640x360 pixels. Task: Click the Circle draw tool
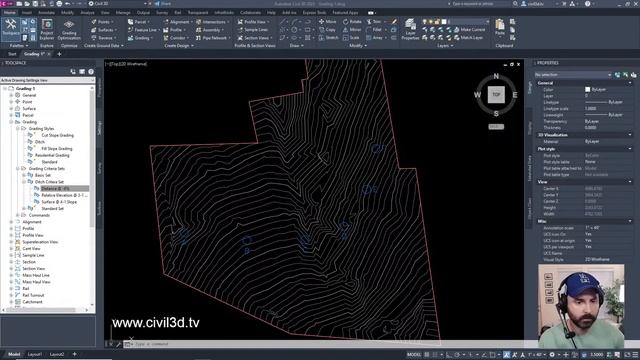294,30
